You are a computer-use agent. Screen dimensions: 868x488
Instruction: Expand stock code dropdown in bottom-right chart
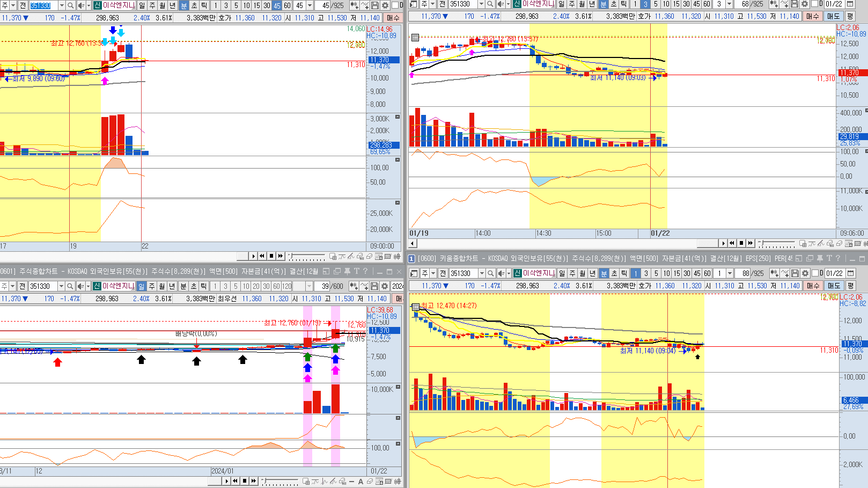[481, 273]
